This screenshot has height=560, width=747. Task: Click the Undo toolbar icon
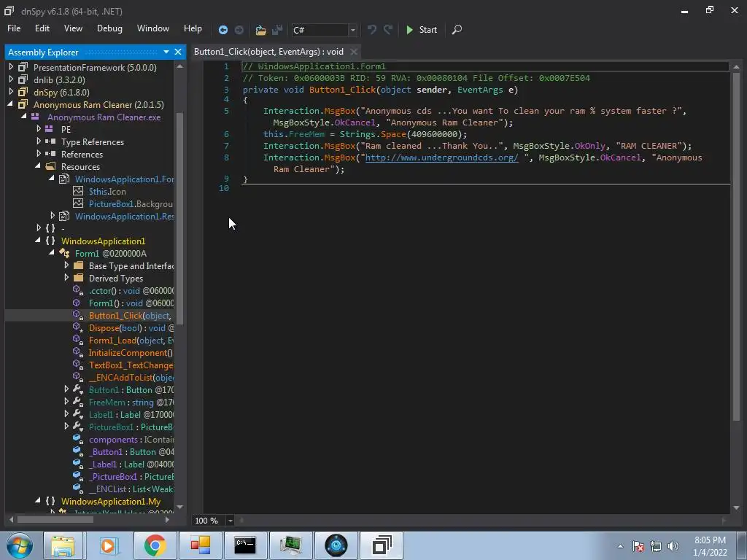point(371,29)
